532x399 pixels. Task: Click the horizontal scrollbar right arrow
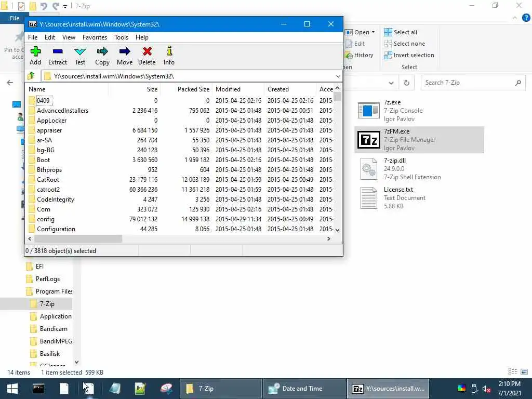[328, 239]
